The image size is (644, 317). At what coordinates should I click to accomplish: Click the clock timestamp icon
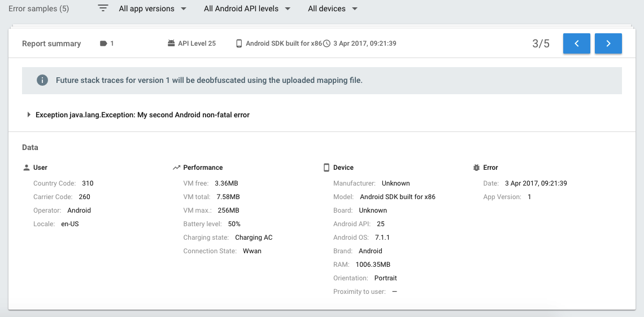click(x=327, y=43)
